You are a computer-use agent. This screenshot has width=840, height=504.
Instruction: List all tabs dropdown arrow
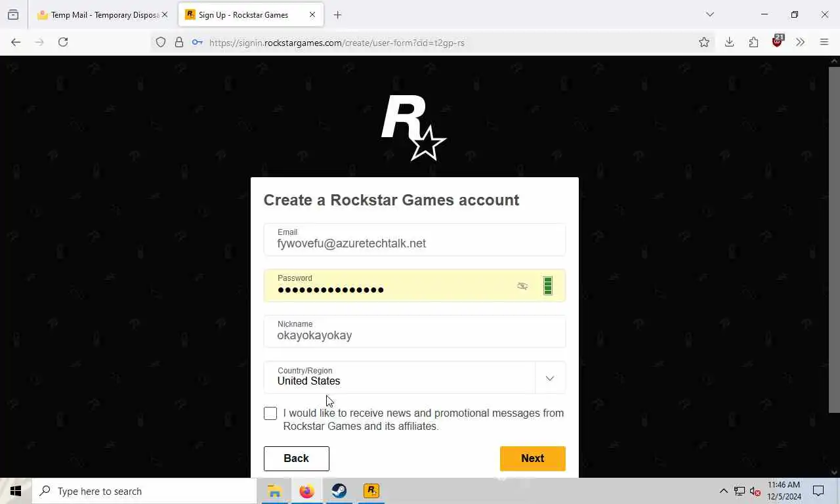pyautogui.click(x=709, y=14)
